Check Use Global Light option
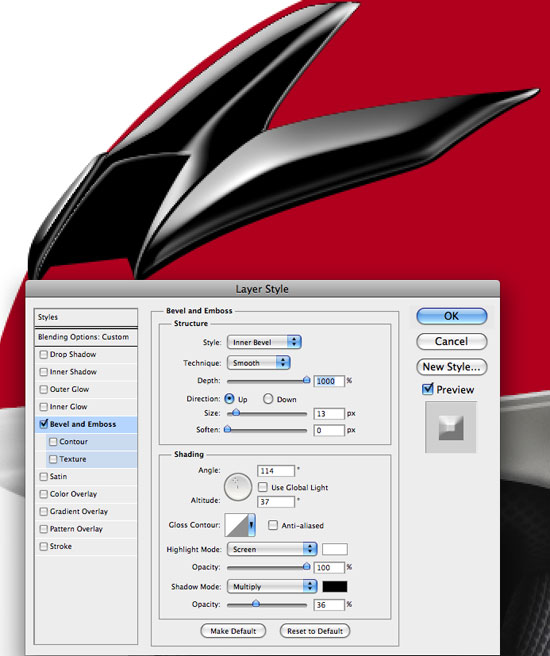550x656 pixels. click(263, 487)
